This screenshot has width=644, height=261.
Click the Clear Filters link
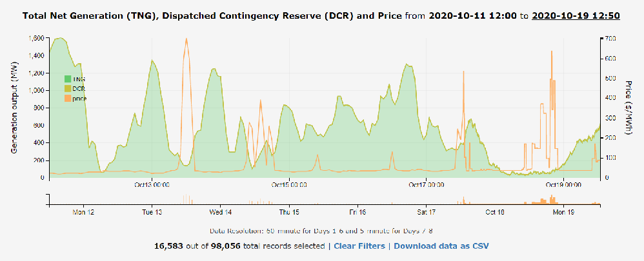[359, 246]
